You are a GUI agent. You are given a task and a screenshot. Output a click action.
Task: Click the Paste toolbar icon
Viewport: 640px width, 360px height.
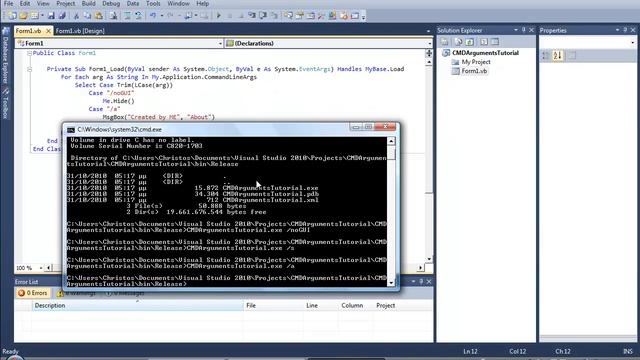pos(99,16)
